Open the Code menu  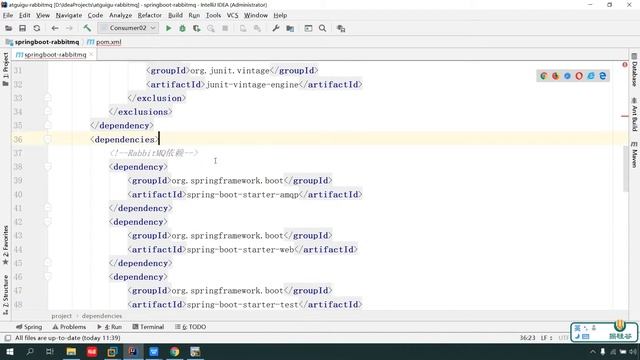click(95, 15)
